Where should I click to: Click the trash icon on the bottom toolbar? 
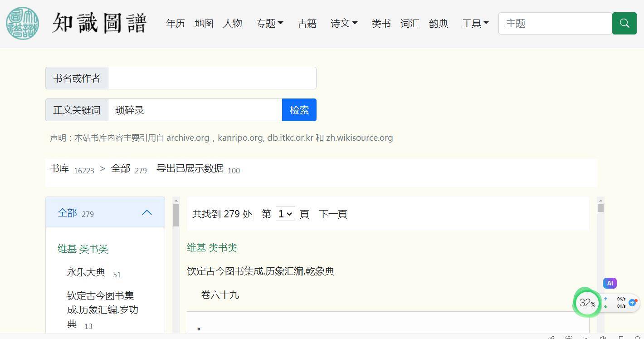pos(585,338)
